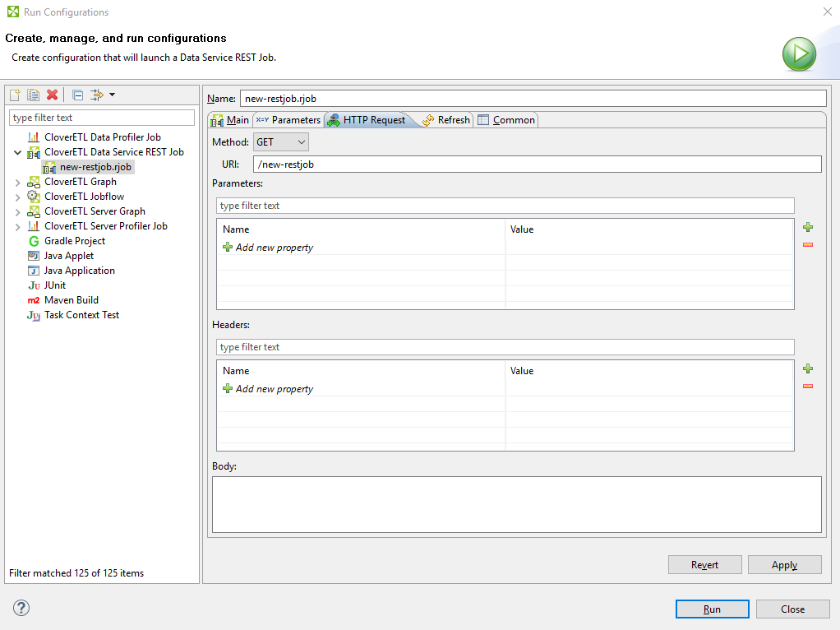This screenshot has height=630, width=840.
Task: Expand CloverETL Server Profiler Job node
Action: (18, 227)
